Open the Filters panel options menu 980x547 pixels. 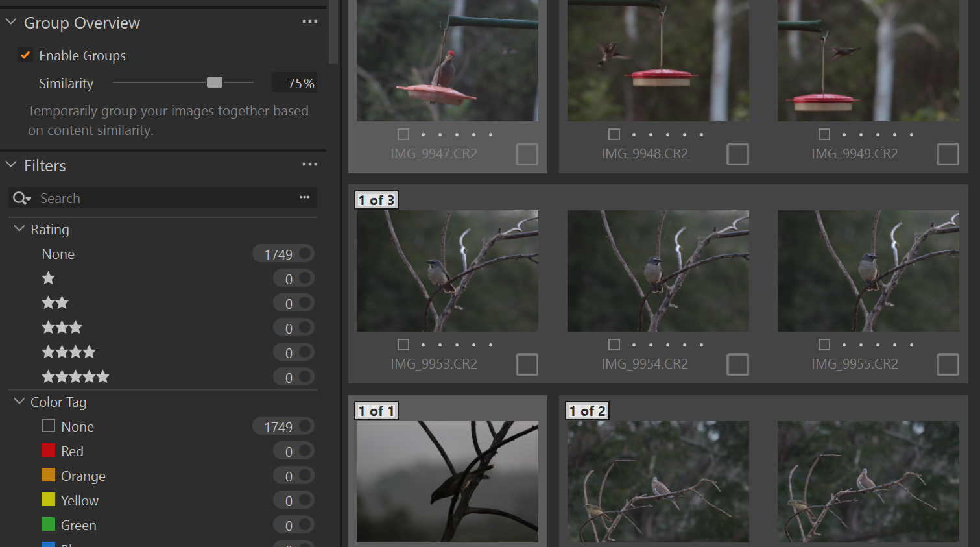(x=309, y=165)
